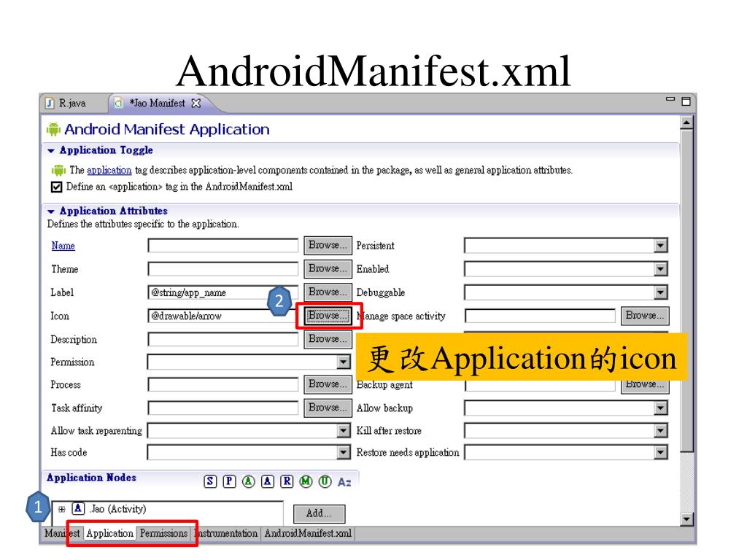Click the vertical scrollbar down arrow
This screenshot has width=747, height=560.
(x=686, y=519)
